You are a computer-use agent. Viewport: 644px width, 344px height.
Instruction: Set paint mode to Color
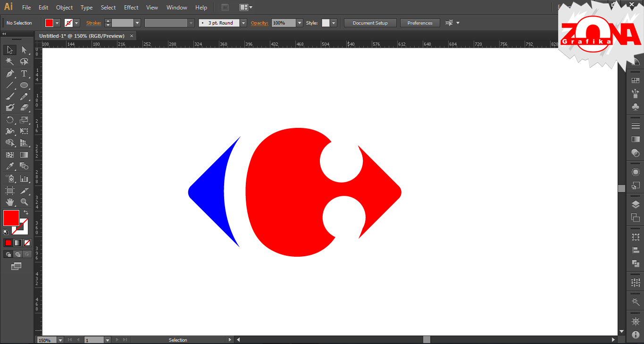click(x=8, y=243)
